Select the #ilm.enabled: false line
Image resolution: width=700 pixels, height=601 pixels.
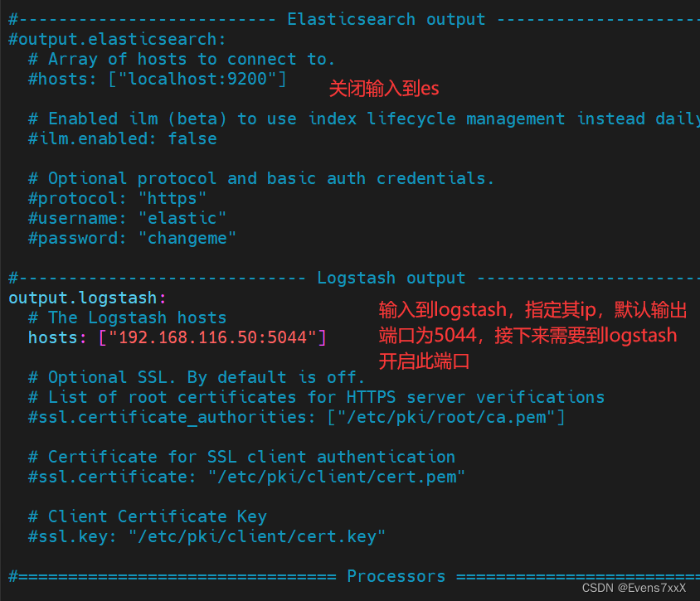(122, 138)
